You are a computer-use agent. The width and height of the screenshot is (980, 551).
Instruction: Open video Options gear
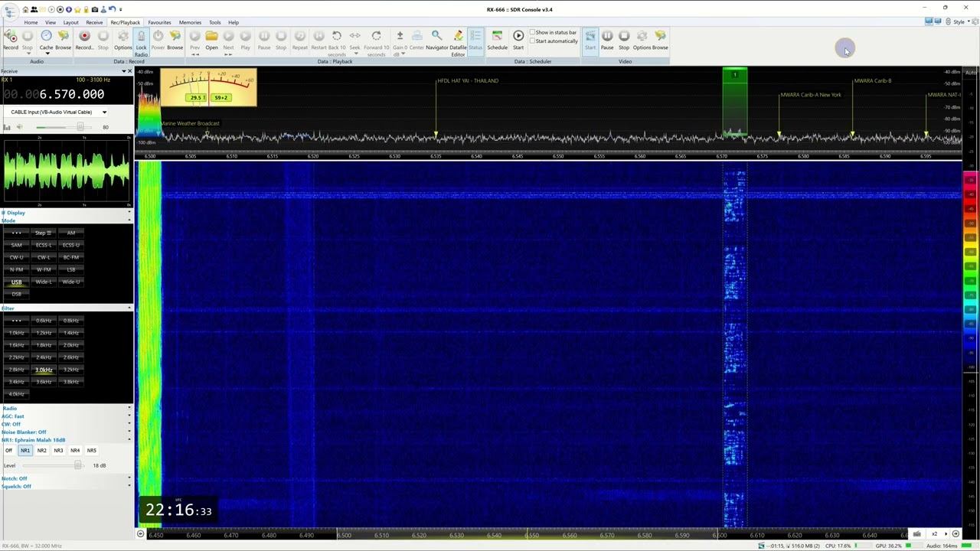[642, 40]
